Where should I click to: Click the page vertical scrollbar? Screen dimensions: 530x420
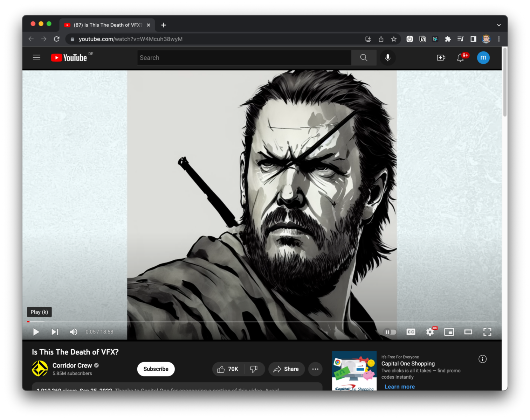click(x=505, y=83)
